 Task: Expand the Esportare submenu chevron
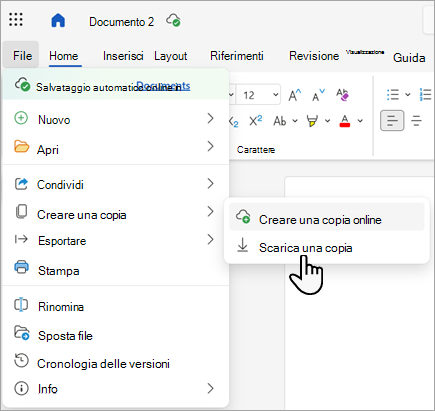tap(210, 239)
